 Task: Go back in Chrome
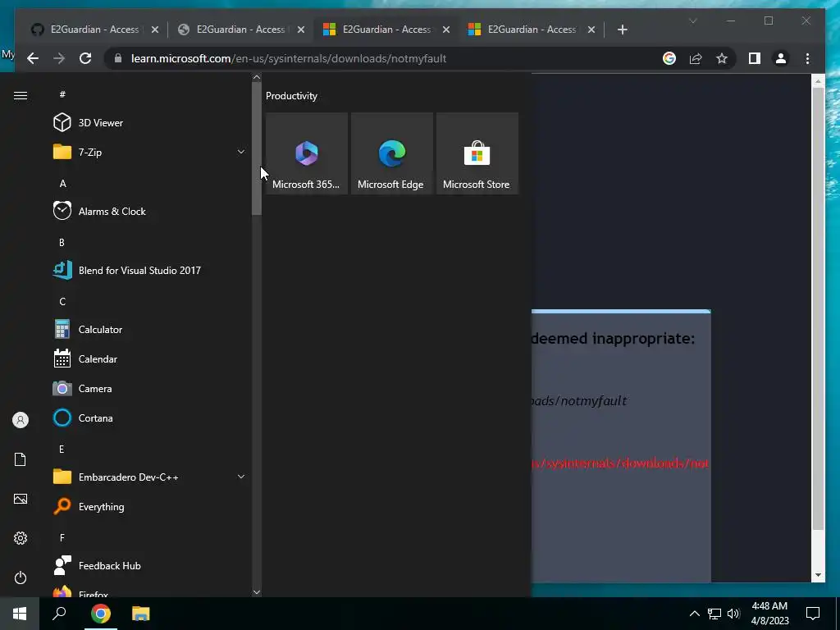[x=33, y=58]
